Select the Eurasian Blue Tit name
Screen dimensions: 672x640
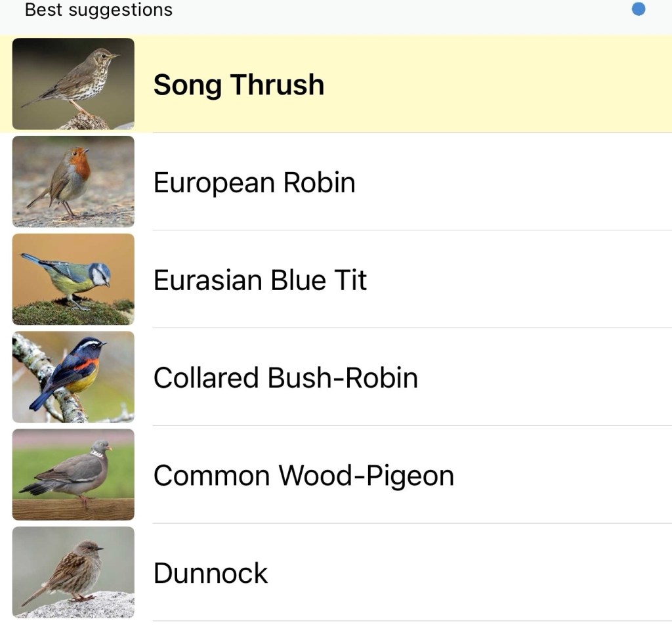tap(260, 280)
